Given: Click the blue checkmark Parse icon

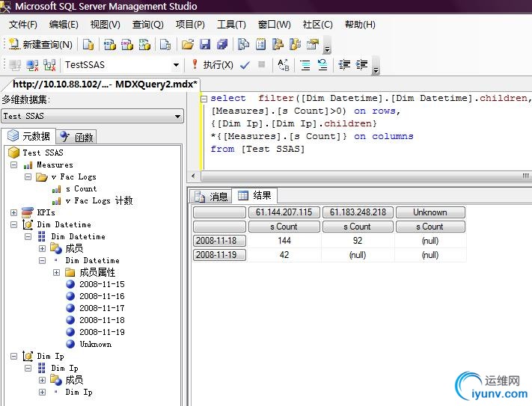Looking at the screenshot, I should pyautogui.click(x=245, y=65).
